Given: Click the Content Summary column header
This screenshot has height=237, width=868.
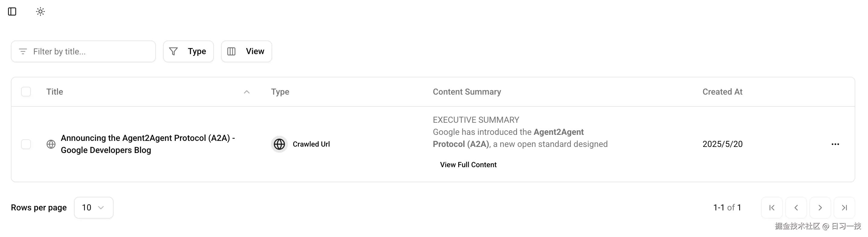Looking at the screenshot, I should [467, 91].
